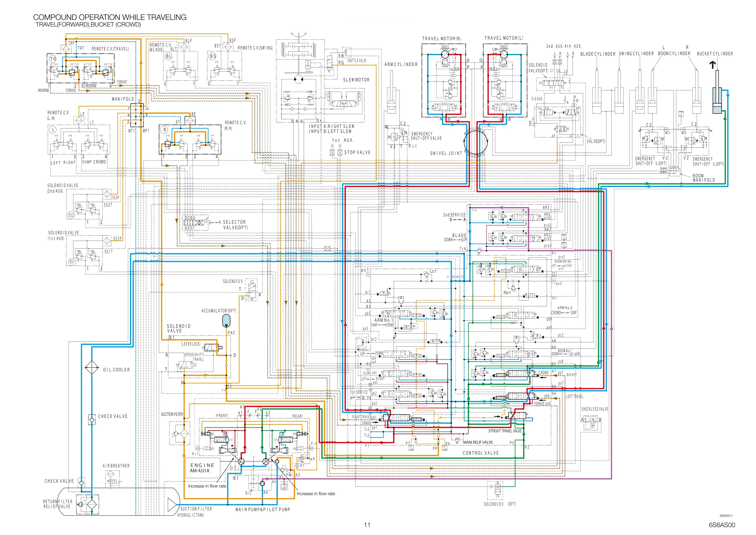Click the circled L marker on the left remote valve
The height and width of the screenshot is (535, 756).
coord(52,130)
